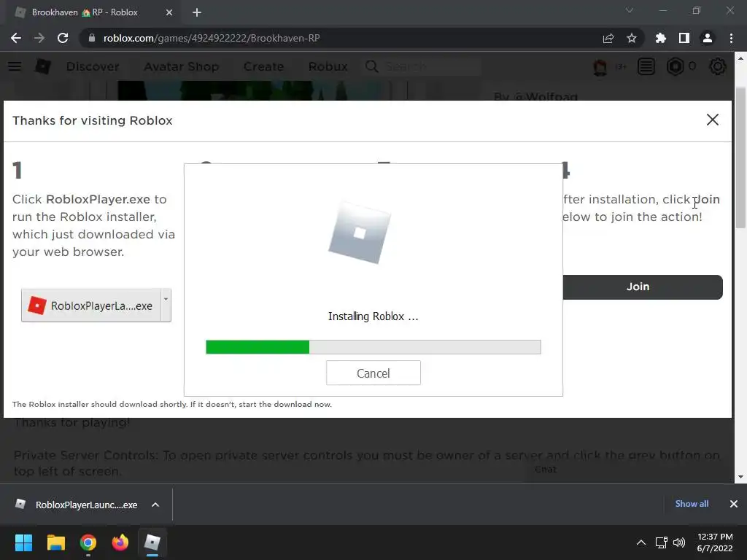Click the Roblox logo in the installer
The height and width of the screenshot is (560, 747).
click(360, 233)
